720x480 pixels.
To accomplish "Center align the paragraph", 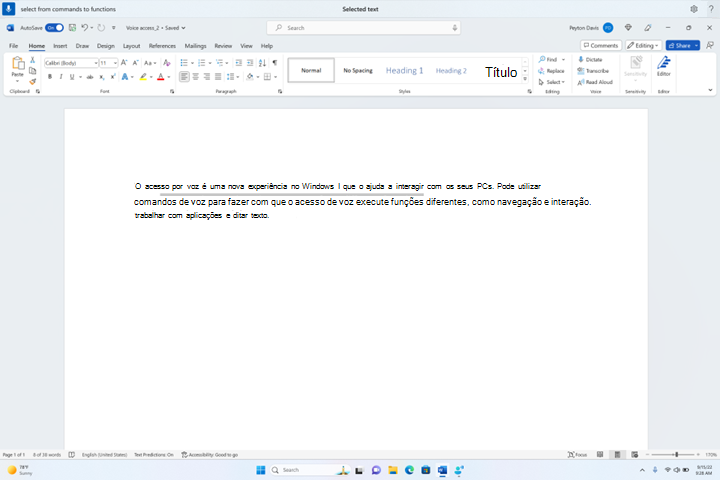I will coord(196,77).
